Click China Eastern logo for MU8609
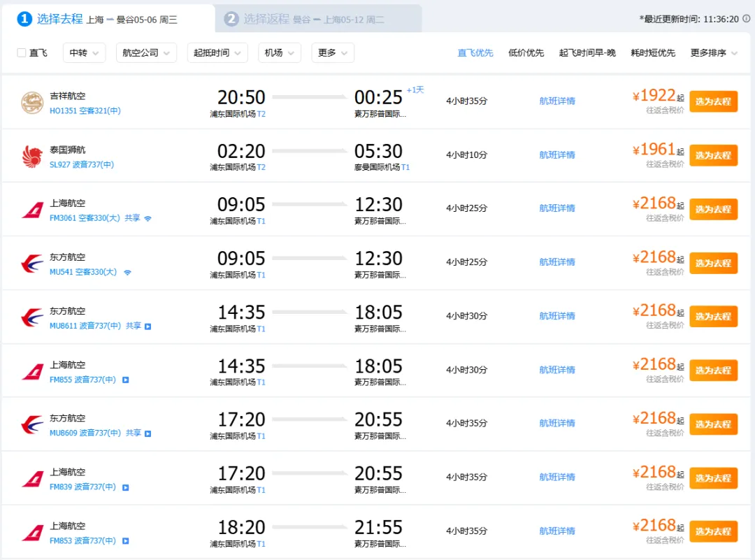The image size is (755, 560). [32, 425]
